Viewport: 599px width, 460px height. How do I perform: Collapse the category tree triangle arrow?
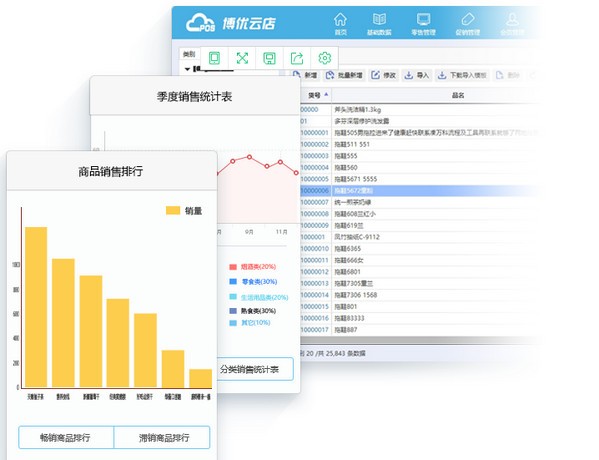click(187, 69)
